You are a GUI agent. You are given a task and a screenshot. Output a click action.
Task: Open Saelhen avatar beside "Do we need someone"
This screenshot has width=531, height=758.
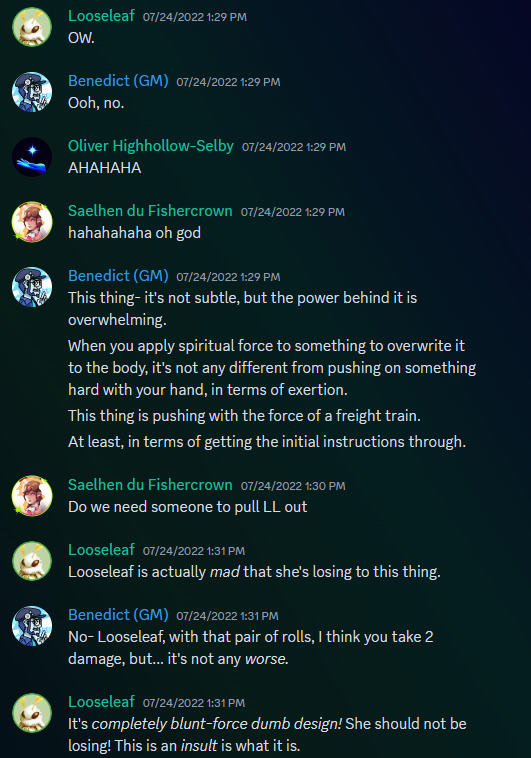pyautogui.click(x=32, y=496)
